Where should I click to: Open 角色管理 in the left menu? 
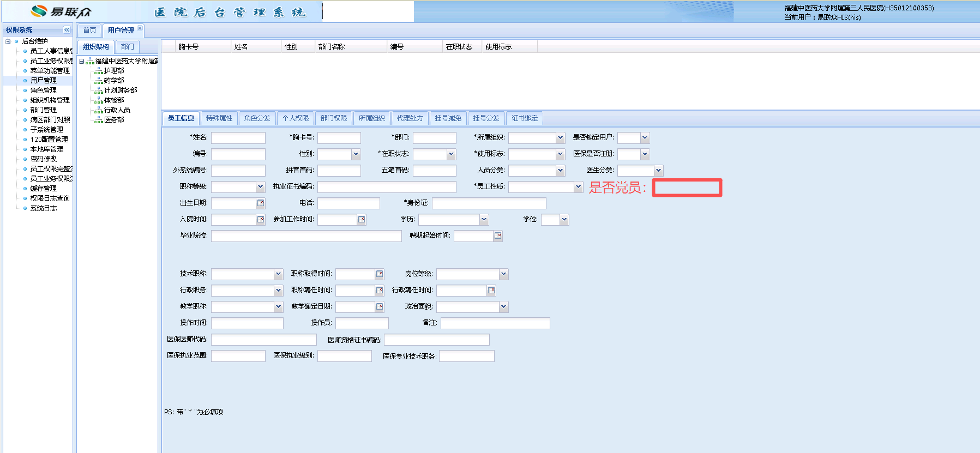44,90
